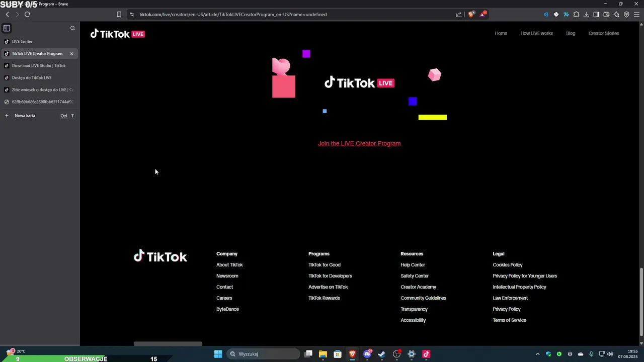Image resolution: width=644 pixels, height=362 pixels.
Task: Open Newsroom footer link
Action: pyautogui.click(x=227, y=276)
